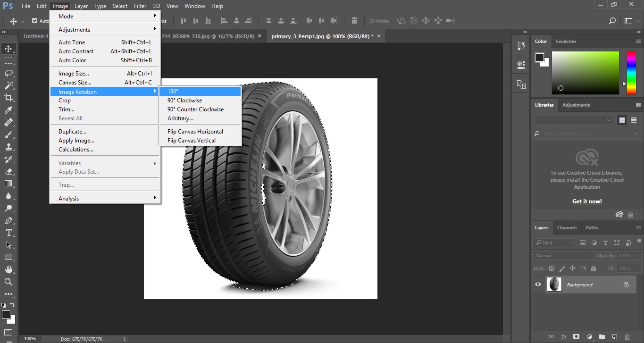644x343 pixels.
Task: Click the foreground color swatch in Color panel
Action: [540, 58]
